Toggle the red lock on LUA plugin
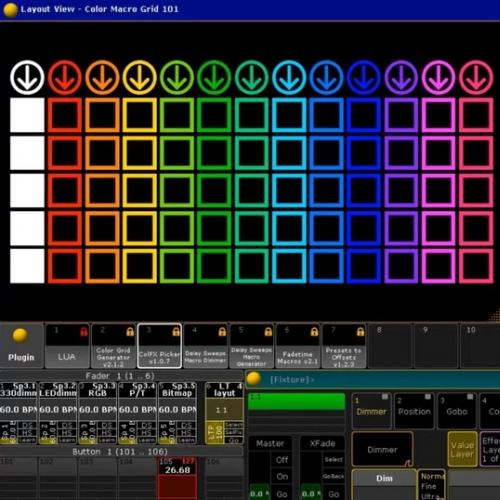The image size is (500, 500). [84, 331]
